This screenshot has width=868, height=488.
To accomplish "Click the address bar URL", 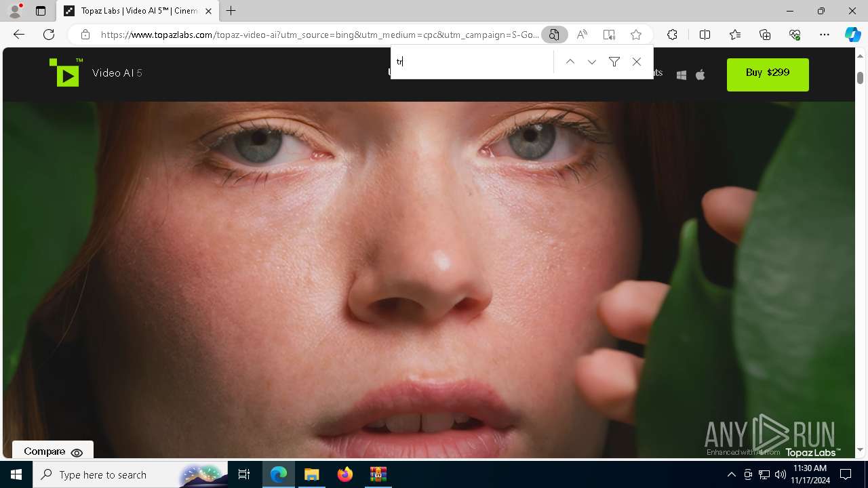I will (319, 35).
